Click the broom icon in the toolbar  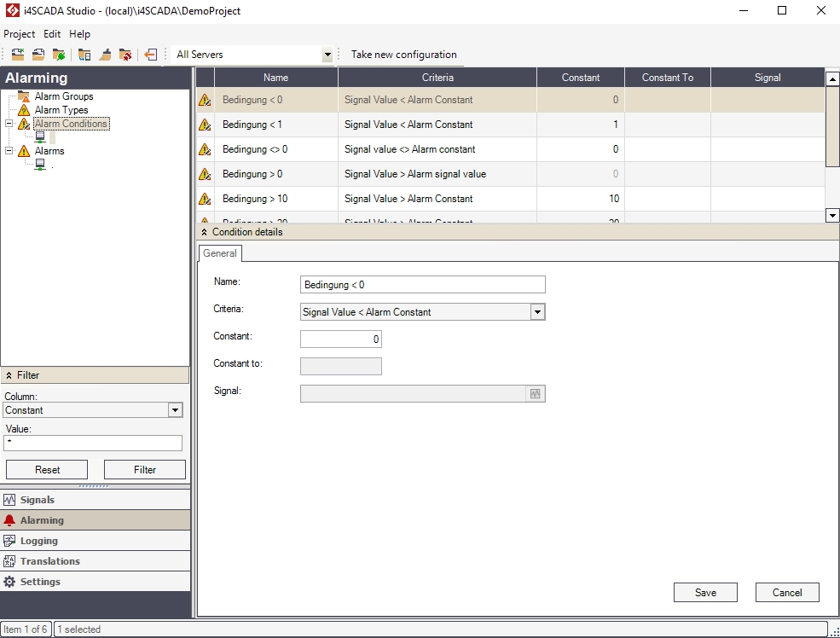click(x=105, y=55)
